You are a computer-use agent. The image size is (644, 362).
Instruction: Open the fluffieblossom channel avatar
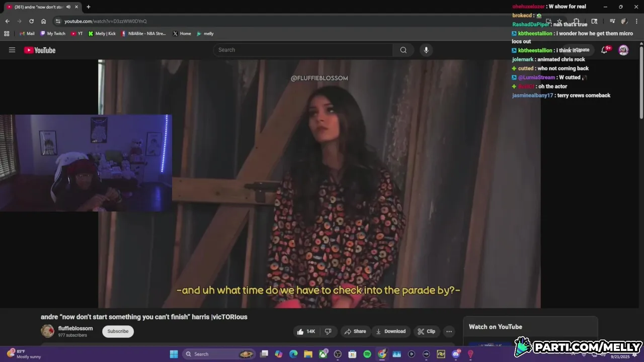click(47, 331)
